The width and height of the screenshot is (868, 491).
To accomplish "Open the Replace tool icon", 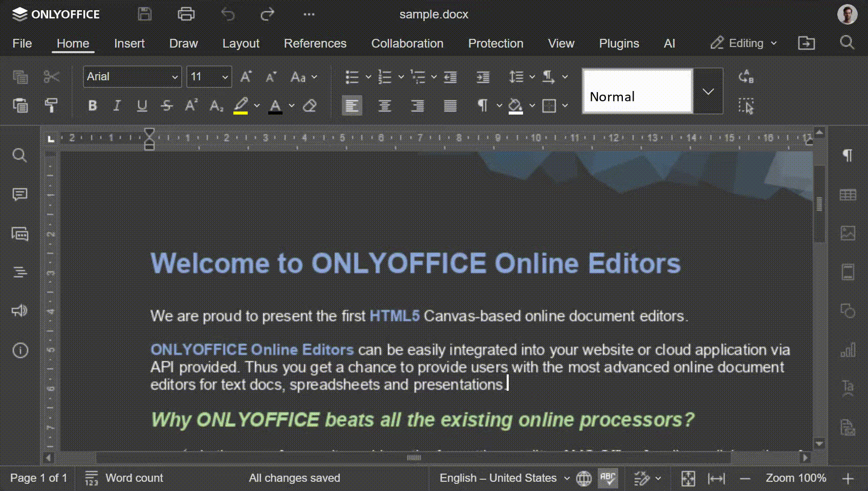I will (x=746, y=77).
